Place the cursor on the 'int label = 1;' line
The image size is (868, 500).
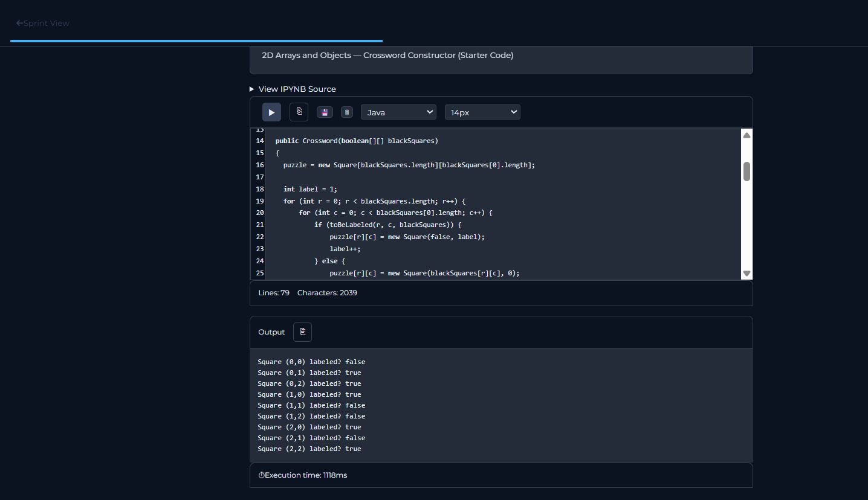point(310,189)
